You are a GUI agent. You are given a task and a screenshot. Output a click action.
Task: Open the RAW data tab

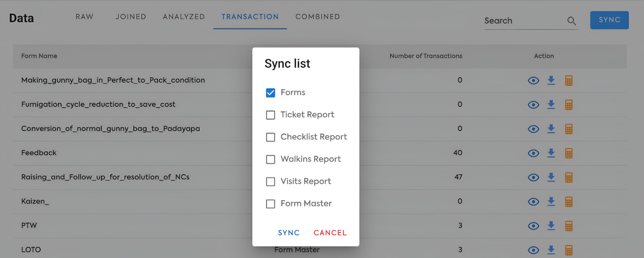pyautogui.click(x=85, y=17)
